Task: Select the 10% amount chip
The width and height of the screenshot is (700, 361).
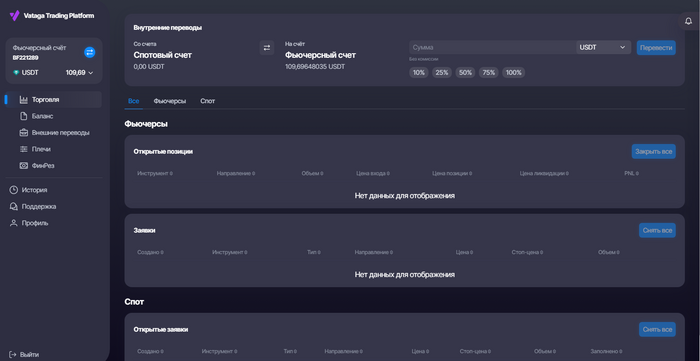Action: [419, 73]
